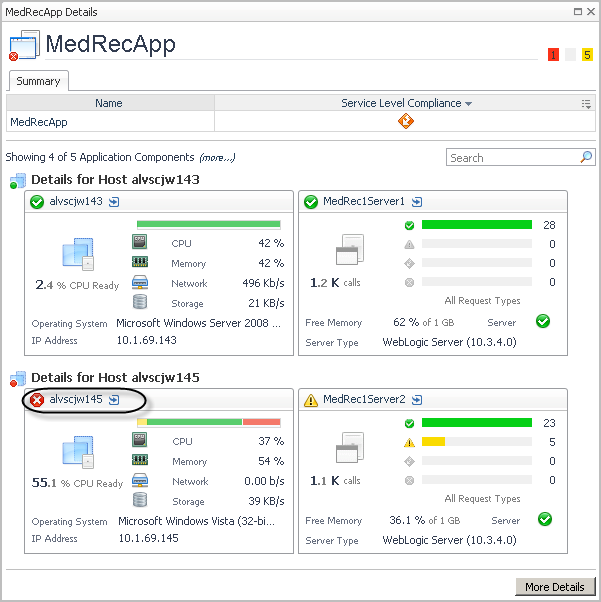
Task: Click the search magnifier icon
Action: point(586,157)
